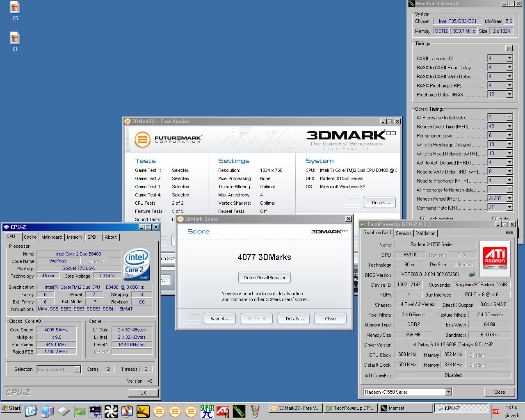Viewport: 525px width, 420px height.
Task: Open Refresh Period (tREF) dropdown
Action: [x=509, y=199]
